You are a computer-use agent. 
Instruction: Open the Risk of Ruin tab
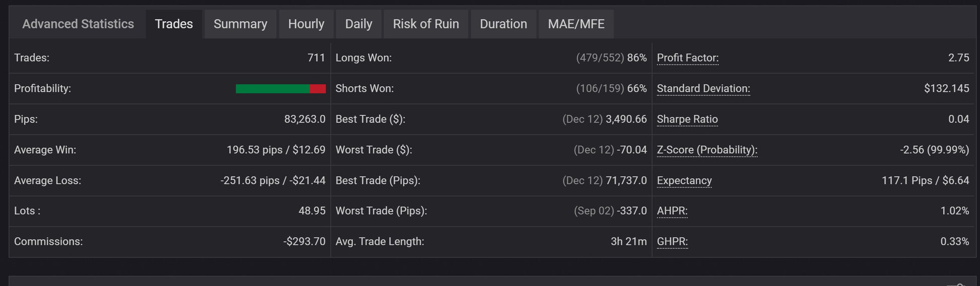426,24
